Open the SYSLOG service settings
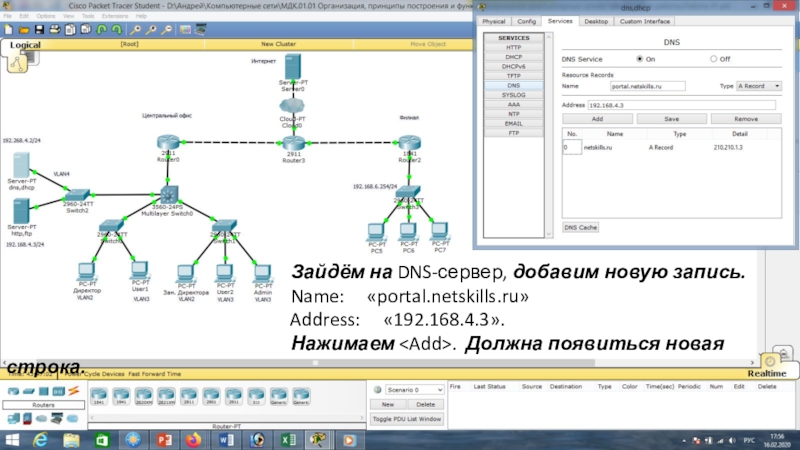Viewport: 800px width, 450px height. tap(513, 95)
